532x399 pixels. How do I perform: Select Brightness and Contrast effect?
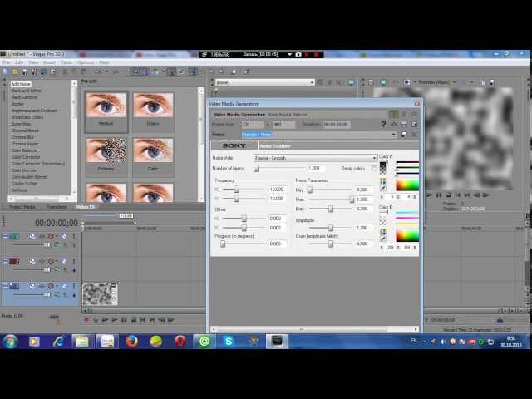(x=34, y=111)
